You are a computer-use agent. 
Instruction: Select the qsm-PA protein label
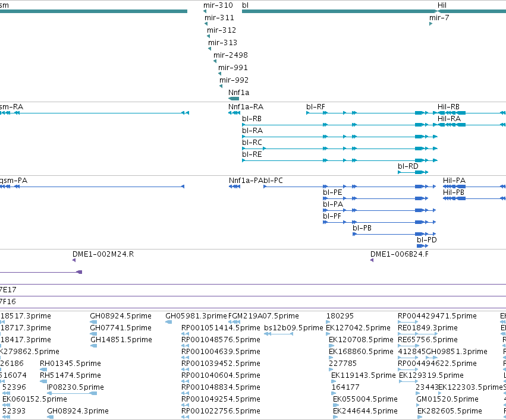[x=14, y=181]
